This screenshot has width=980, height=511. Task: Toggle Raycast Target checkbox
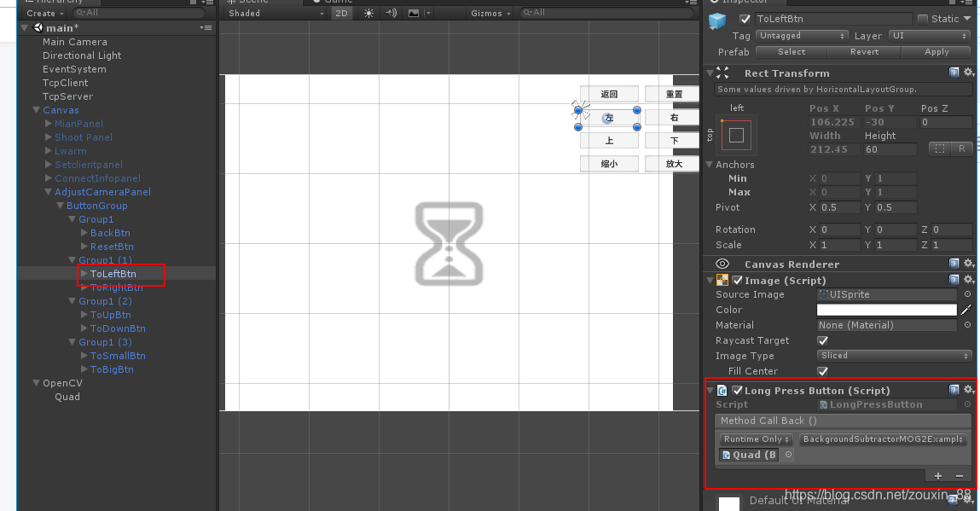(x=822, y=340)
